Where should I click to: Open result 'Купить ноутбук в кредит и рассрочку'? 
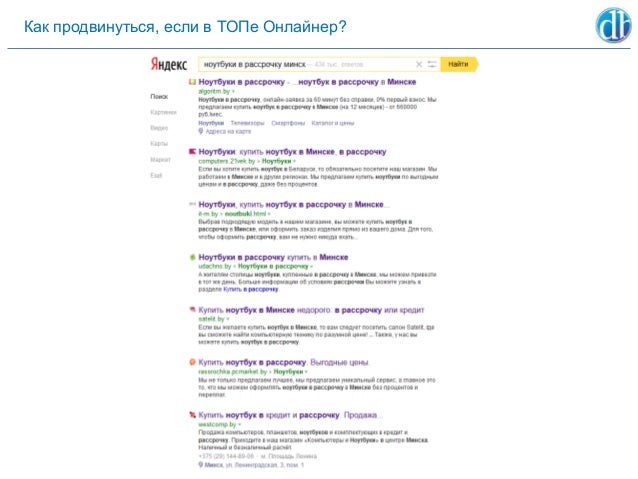pyautogui.click(x=291, y=415)
